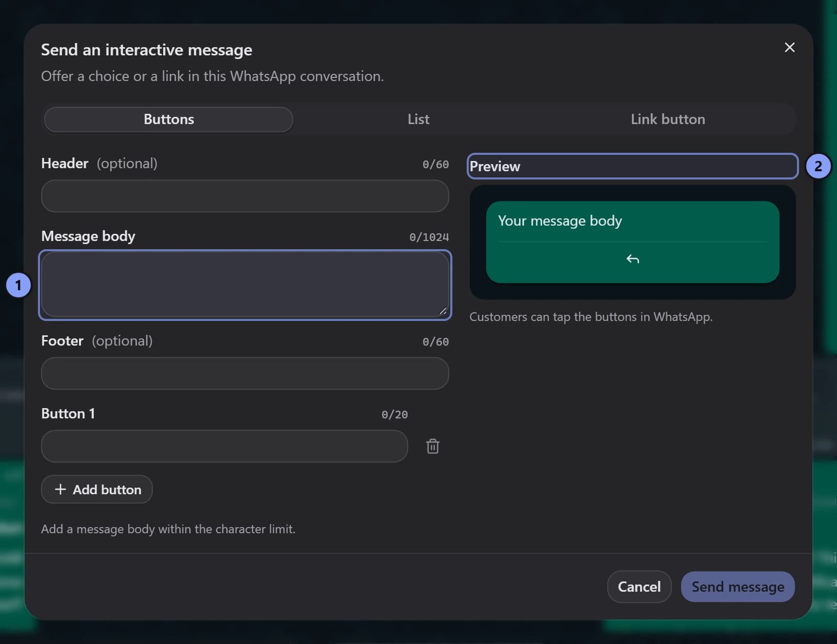Click the '0/20' button counter

point(394,414)
